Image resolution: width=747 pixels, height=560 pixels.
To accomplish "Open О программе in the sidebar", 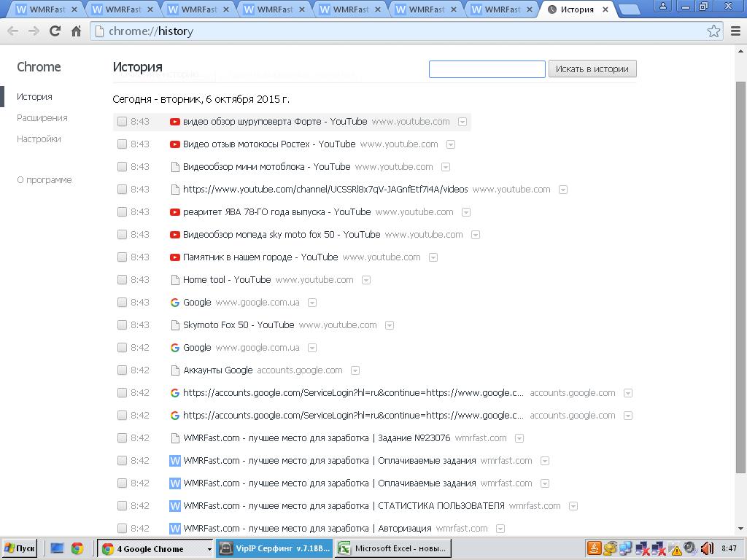I will (44, 180).
